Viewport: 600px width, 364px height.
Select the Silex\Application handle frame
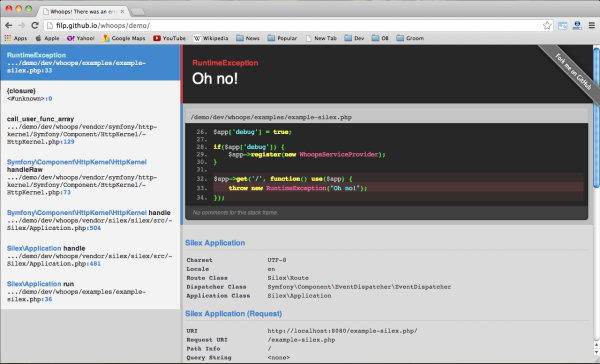click(x=90, y=256)
